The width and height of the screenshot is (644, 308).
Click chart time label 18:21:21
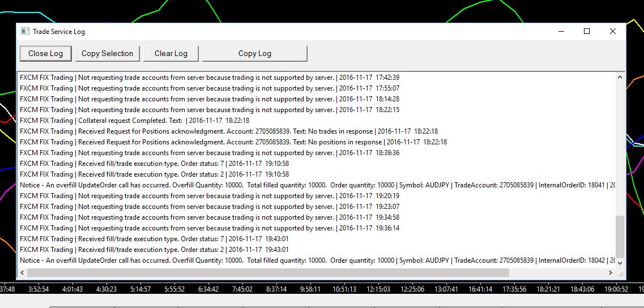tap(548, 289)
